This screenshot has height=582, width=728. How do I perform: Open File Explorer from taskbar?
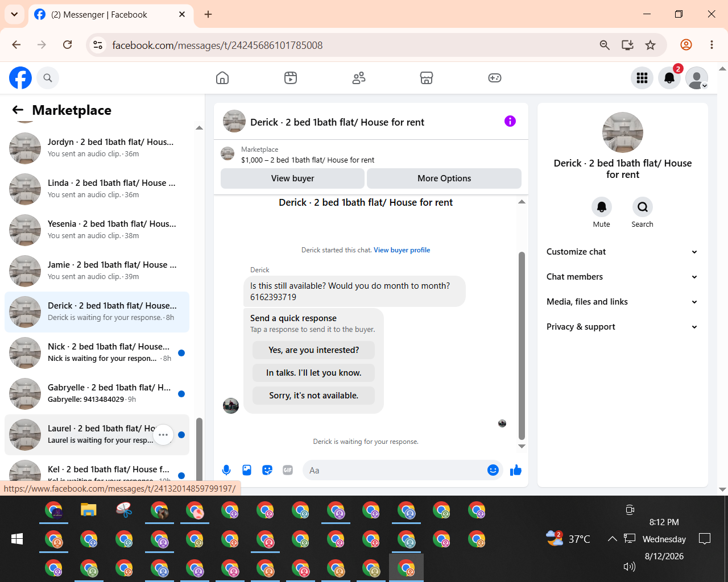tap(89, 510)
